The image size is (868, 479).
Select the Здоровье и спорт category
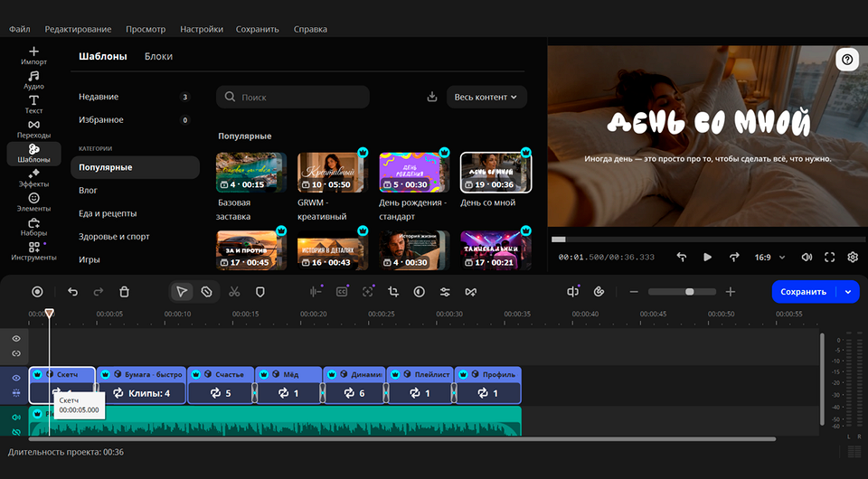pyautogui.click(x=135, y=236)
